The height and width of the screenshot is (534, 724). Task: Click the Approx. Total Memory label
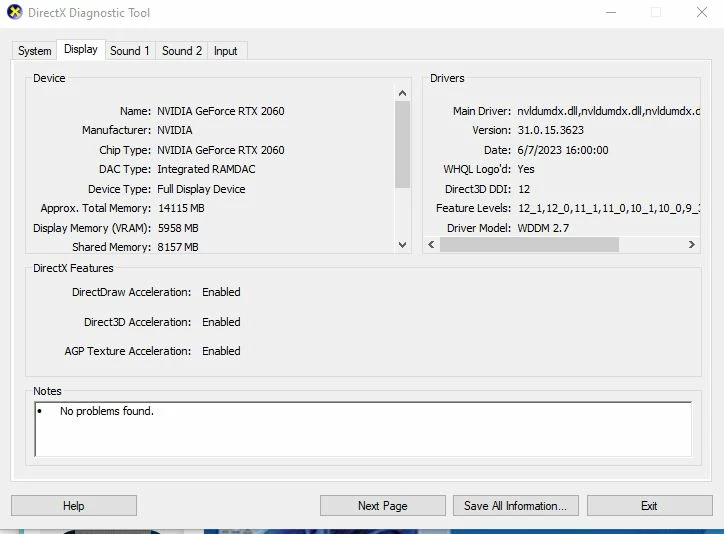pos(96,208)
